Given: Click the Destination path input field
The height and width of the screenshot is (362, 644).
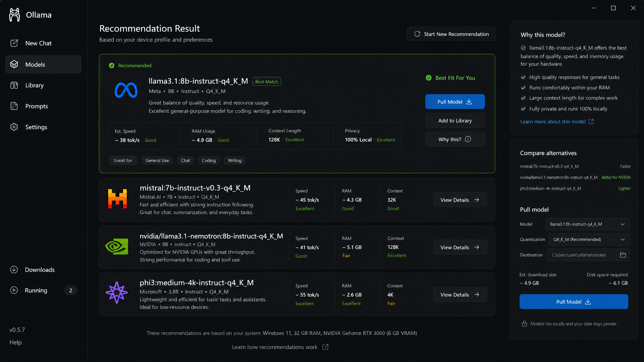Looking at the screenshot, I should [x=582, y=255].
